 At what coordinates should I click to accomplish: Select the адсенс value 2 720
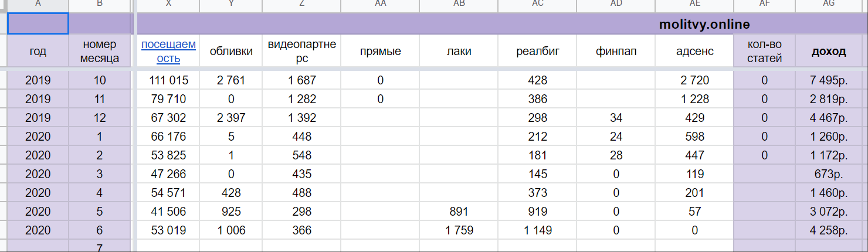click(x=694, y=80)
